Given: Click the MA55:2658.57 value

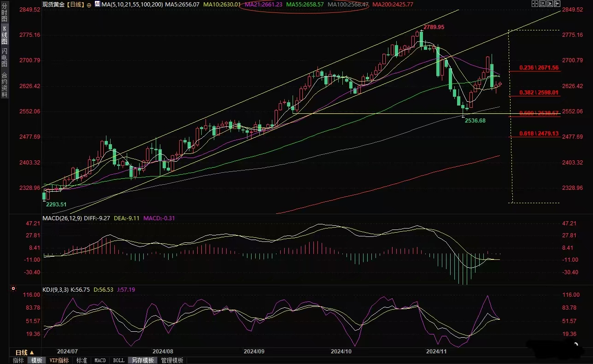Looking at the screenshot, I should [x=305, y=5].
